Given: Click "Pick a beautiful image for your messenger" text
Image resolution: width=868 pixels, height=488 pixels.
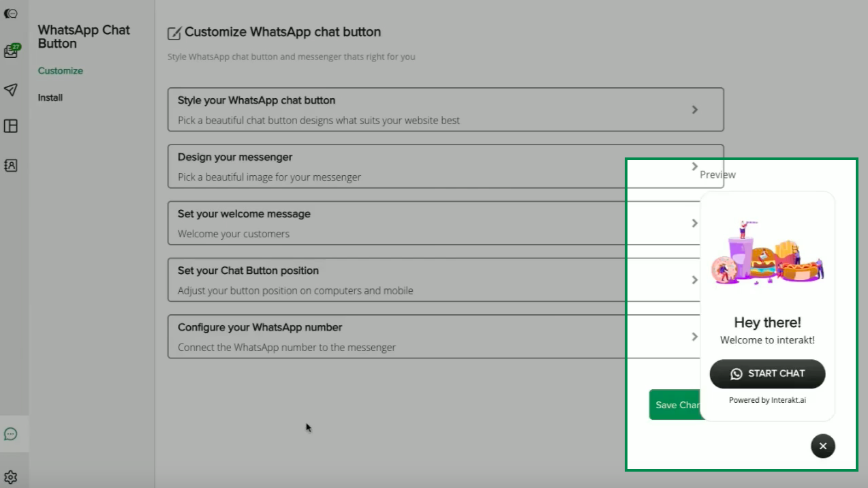Looking at the screenshot, I should 269,177.
